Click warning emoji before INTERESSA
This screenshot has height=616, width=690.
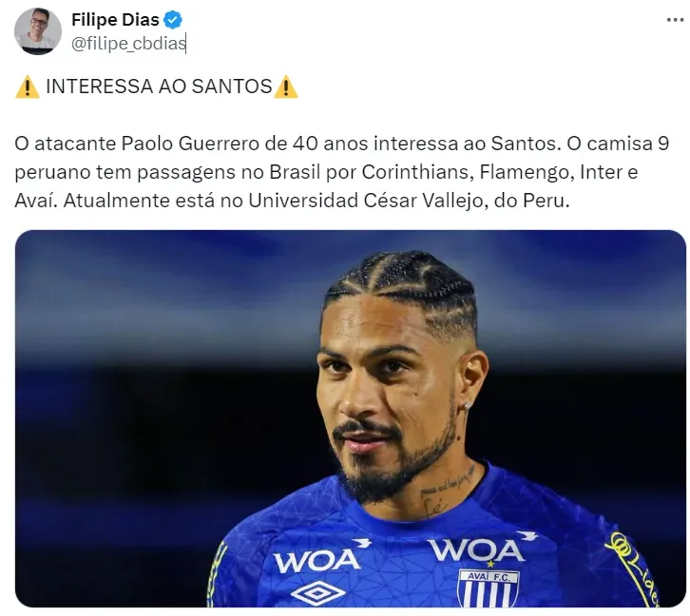(x=28, y=87)
